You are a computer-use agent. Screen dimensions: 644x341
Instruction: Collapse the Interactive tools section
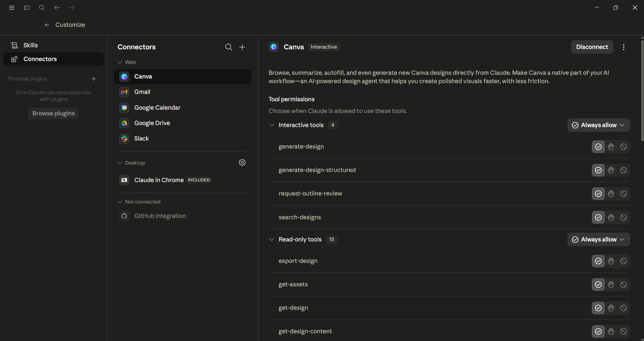(x=272, y=125)
